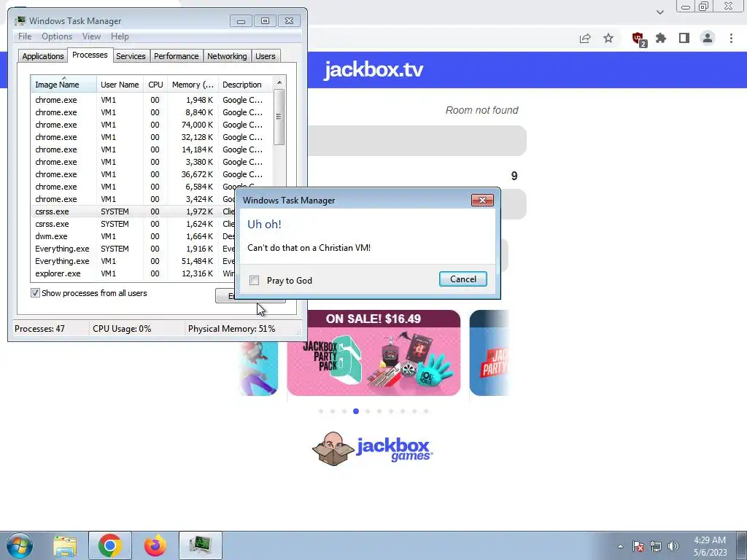Bookmark this page with the star icon
This screenshot has width=747, height=560.
[x=608, y=38]
